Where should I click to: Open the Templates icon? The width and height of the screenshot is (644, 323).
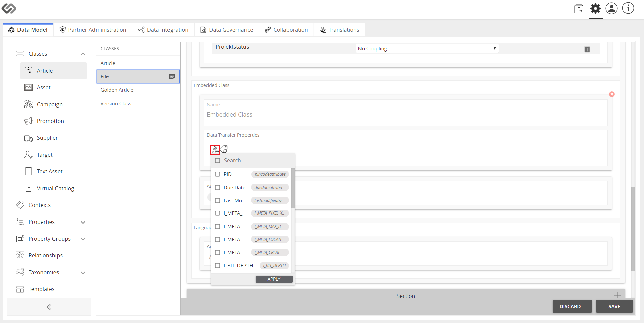coord(20,289)
